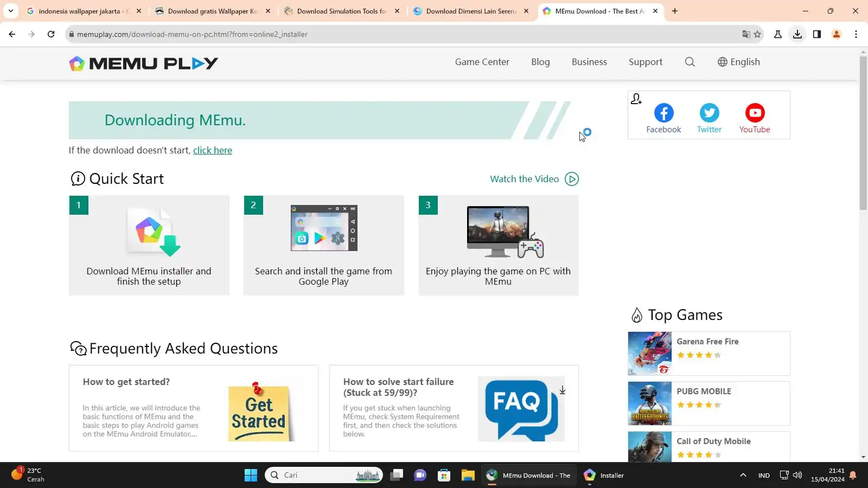Open the translate page icon
The image size is (868, 488).
point(746,34)
